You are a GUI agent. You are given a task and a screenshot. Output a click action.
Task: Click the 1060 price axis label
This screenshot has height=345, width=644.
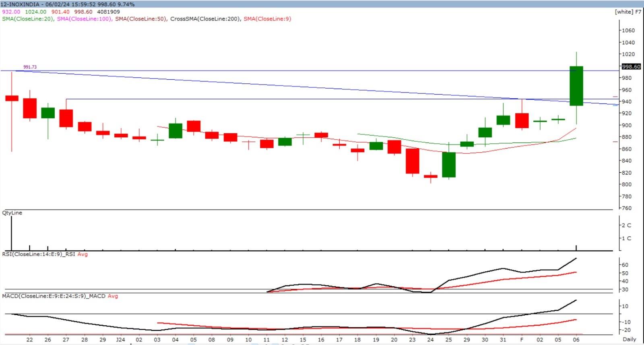pos(628,30)
